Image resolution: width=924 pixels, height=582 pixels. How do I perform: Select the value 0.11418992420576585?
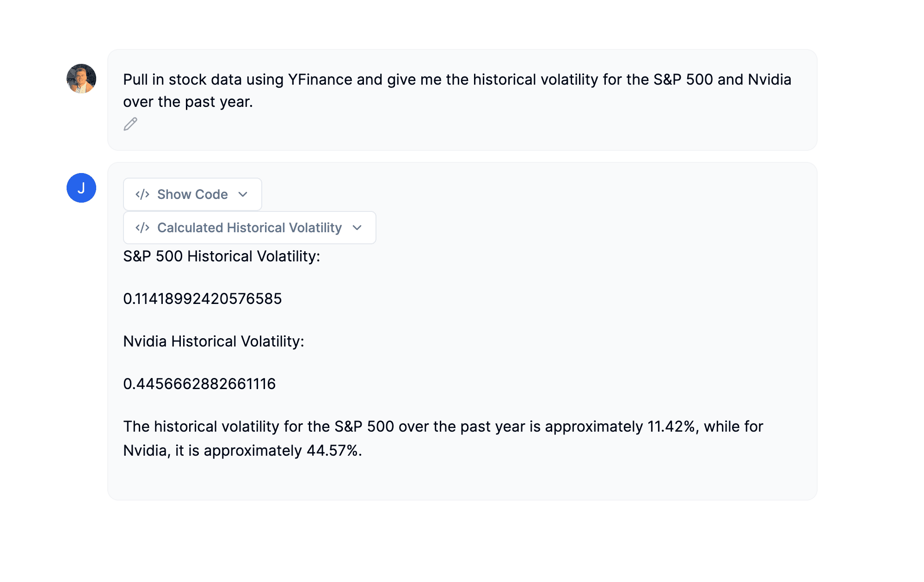(x=202, y=299)
